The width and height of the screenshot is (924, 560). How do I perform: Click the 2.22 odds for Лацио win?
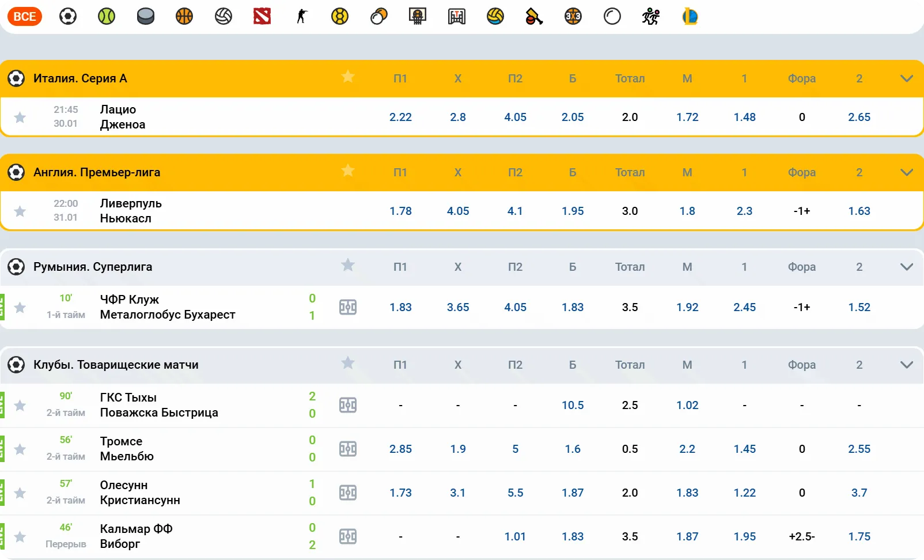[x=401, y=117]
